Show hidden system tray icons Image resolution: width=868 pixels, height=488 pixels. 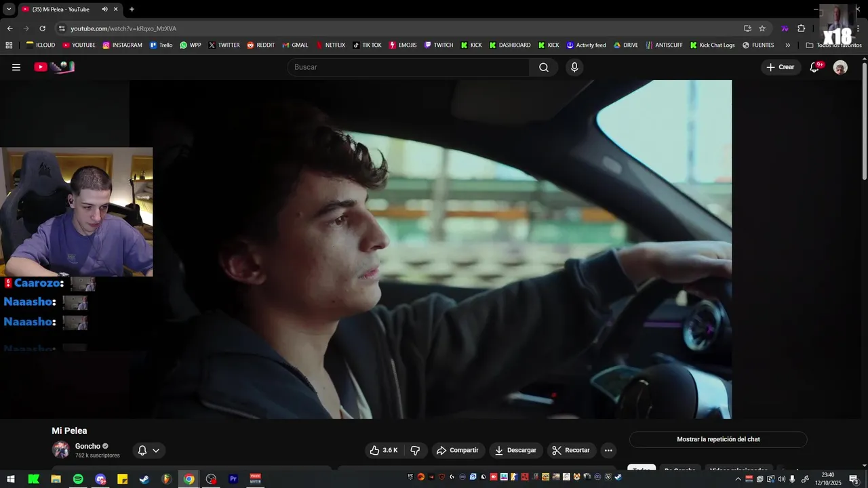tap(738, 479)
